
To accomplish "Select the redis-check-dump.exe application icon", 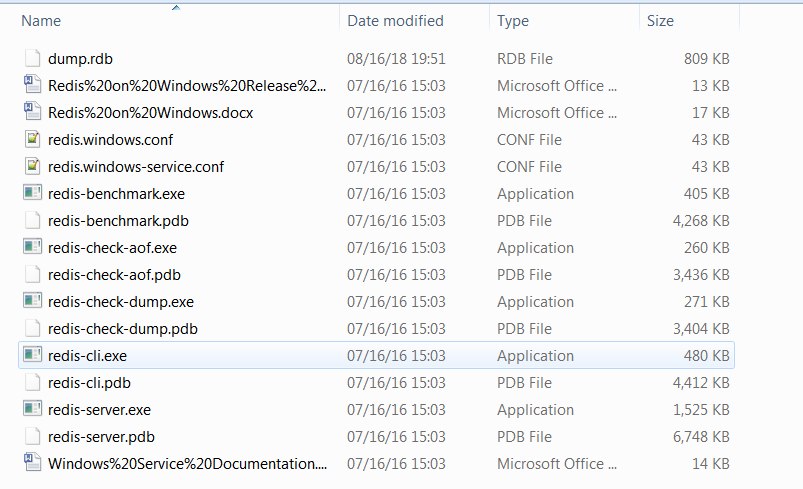I will coord(32,301).
